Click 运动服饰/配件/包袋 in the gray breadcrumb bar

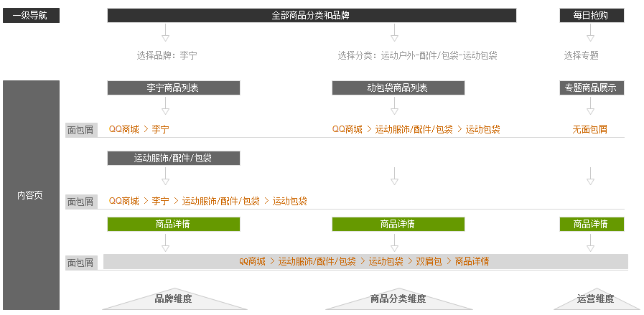[x=317, y=262]
